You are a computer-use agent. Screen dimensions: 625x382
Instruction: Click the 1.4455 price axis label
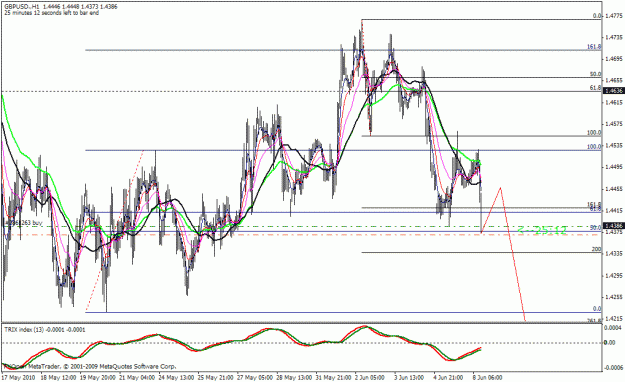click(x=613, y=189)
